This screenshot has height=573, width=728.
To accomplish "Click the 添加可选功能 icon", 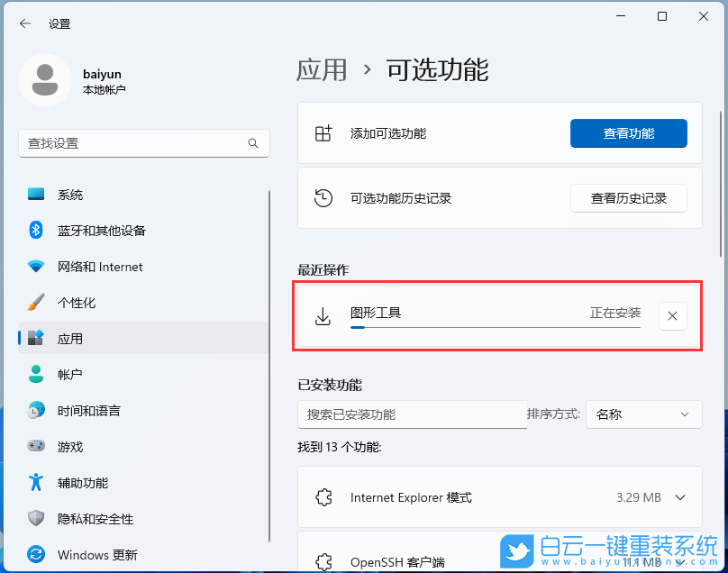I will [x=323, y=132].
